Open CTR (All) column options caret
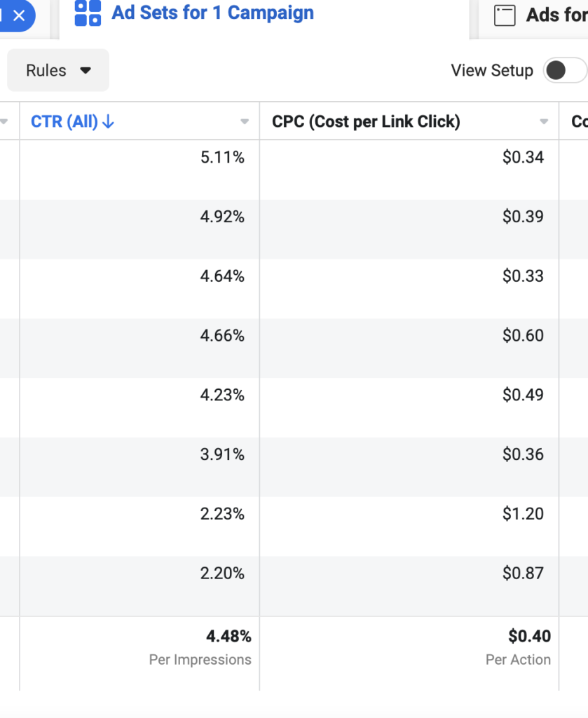Viewport: 588px width, 718px height. tap(245, 122)
